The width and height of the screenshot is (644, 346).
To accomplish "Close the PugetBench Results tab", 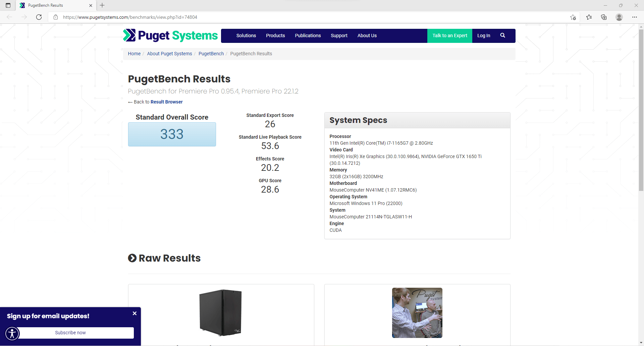I will 91,5.
